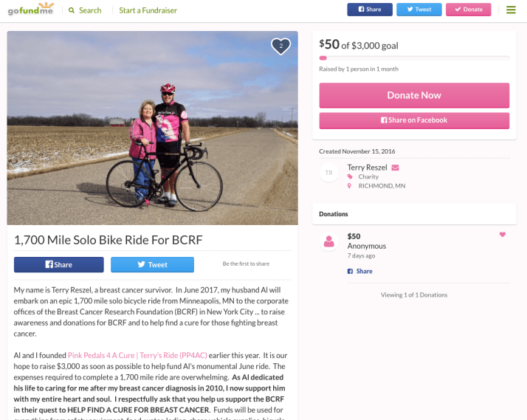Click Share on Facebook pink button
The image size is (527, 420).
(x=414, y=120)
